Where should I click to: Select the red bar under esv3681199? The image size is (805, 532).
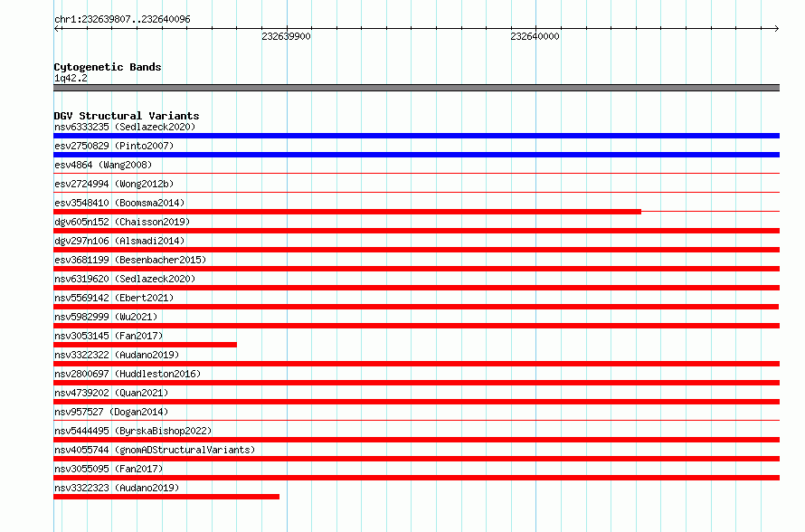416,269
